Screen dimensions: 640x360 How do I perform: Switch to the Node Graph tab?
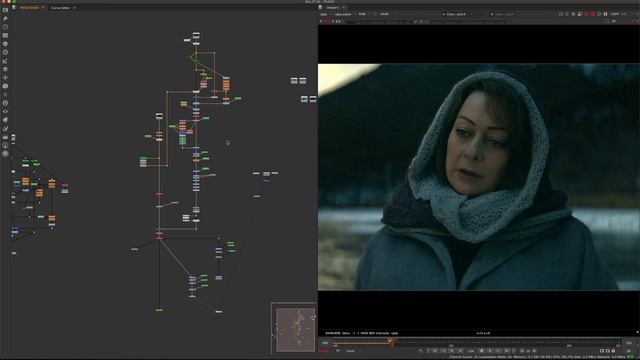pos(29,8)
